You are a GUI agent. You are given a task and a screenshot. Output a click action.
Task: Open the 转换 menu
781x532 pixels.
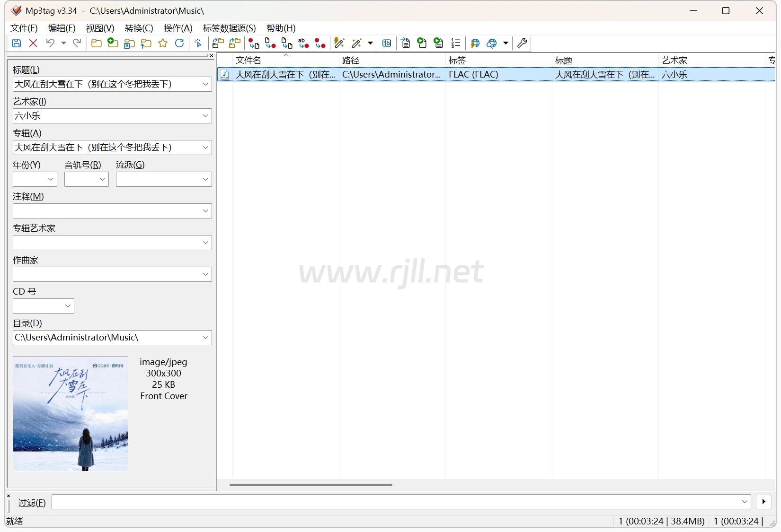pyautogui.click(x=139, y=28)
